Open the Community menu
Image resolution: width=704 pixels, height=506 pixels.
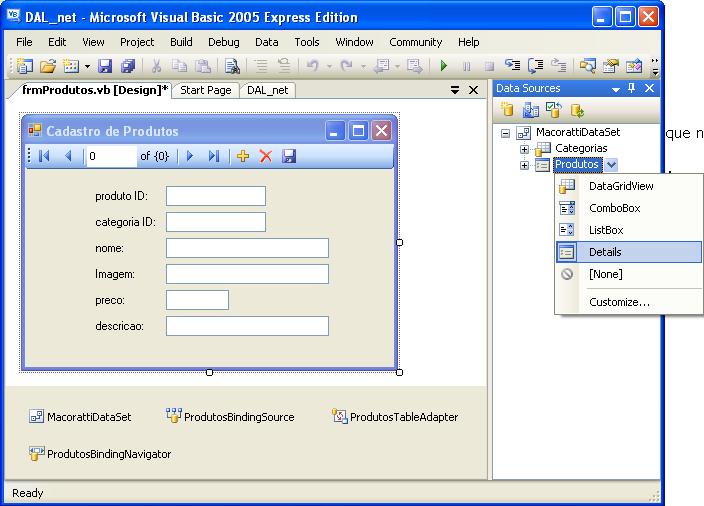click(416, 42)
